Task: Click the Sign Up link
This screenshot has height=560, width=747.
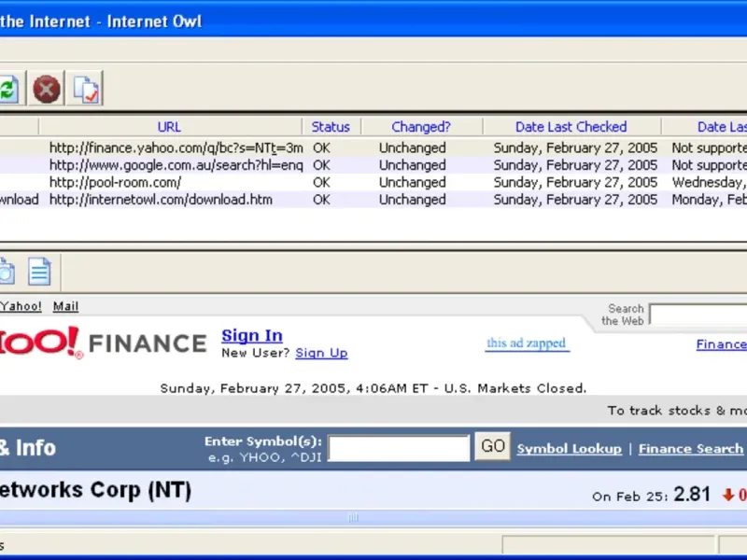Action: [321, 353]
